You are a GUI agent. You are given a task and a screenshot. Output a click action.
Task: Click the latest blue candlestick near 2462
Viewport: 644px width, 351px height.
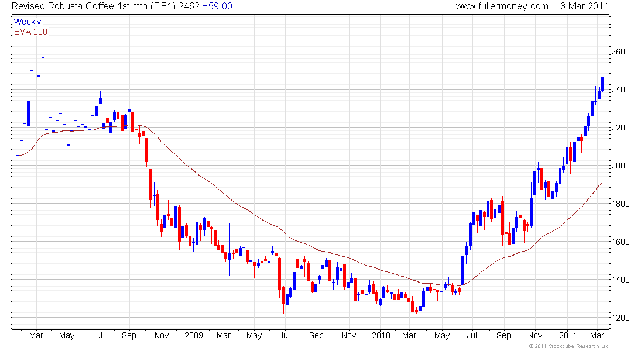(602, 84)
